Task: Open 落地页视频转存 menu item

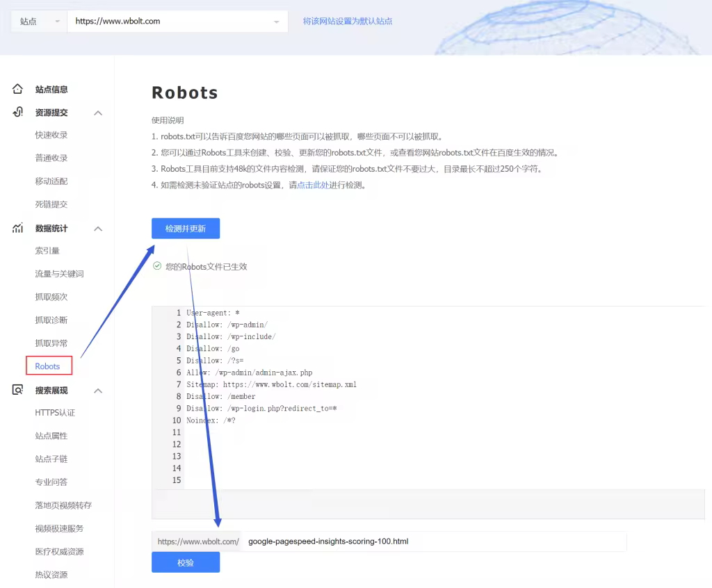Action: coord(63,505)
